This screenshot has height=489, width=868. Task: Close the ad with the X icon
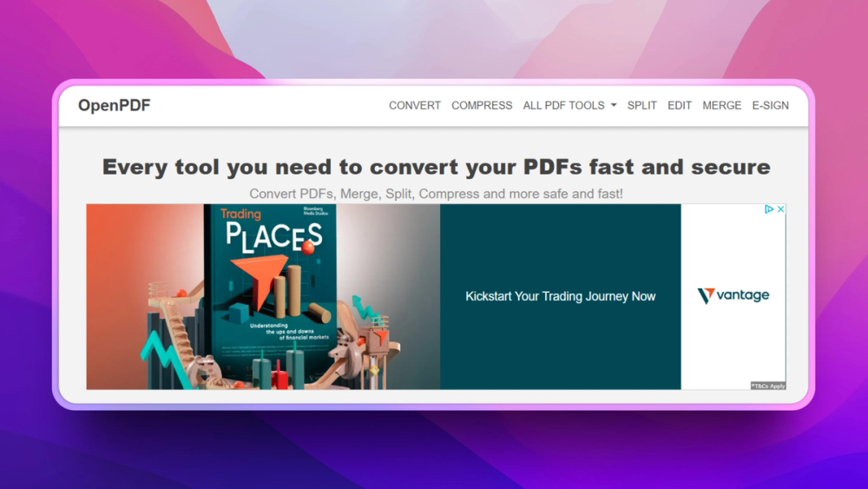point(780,208)
